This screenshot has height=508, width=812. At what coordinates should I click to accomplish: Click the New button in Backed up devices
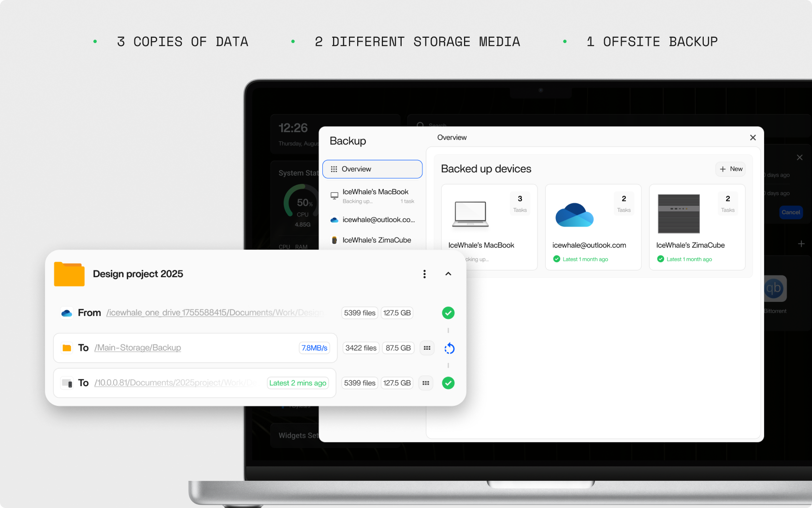click(x=731, y=169)
